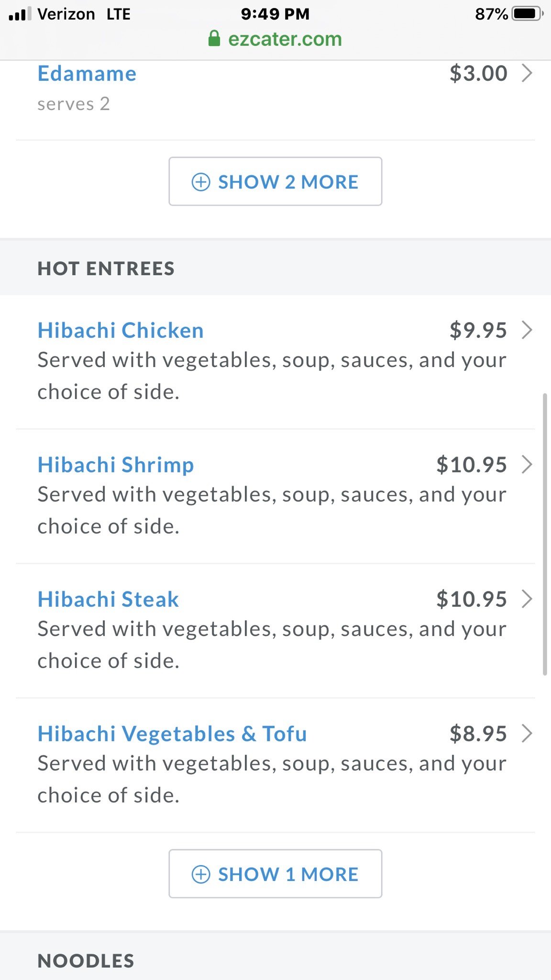Tap the Noodles section header
The image size is (551, 980).
click(x=86, y=961)
